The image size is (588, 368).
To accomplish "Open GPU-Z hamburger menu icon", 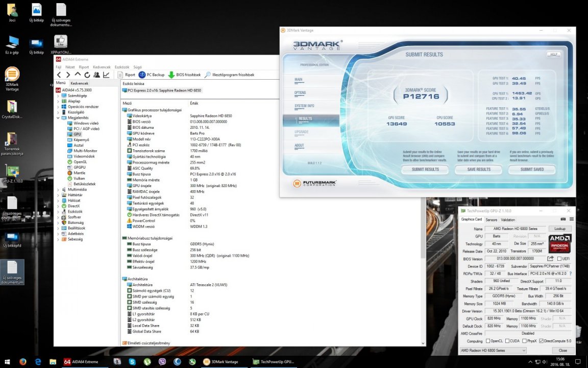I will [571, 219].
